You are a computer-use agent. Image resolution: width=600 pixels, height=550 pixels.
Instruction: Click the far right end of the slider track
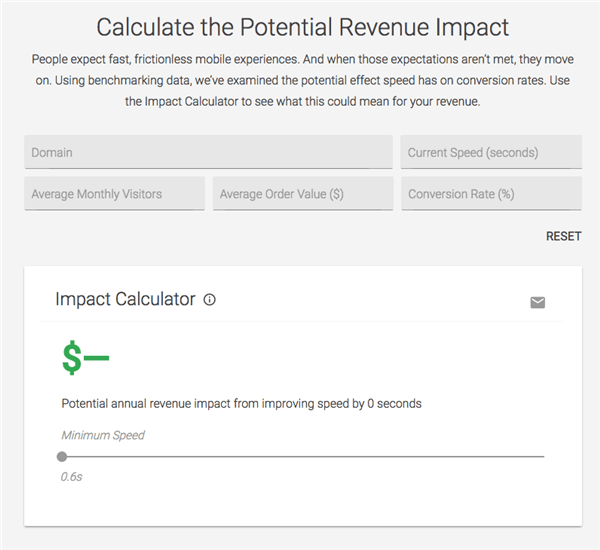pyautogui.click(x=543, y=456)
